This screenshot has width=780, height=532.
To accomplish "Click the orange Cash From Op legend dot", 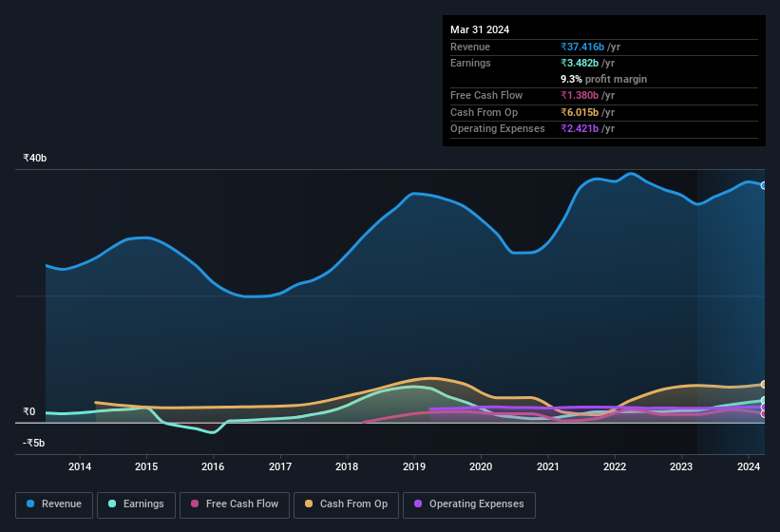I will (x=310, y=504).
